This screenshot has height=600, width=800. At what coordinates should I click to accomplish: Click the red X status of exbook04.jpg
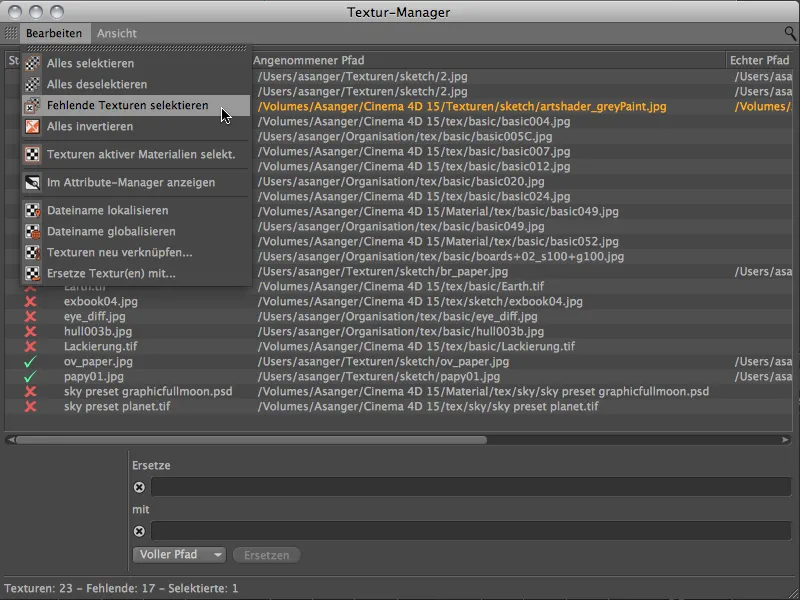(x=31, y=302)
